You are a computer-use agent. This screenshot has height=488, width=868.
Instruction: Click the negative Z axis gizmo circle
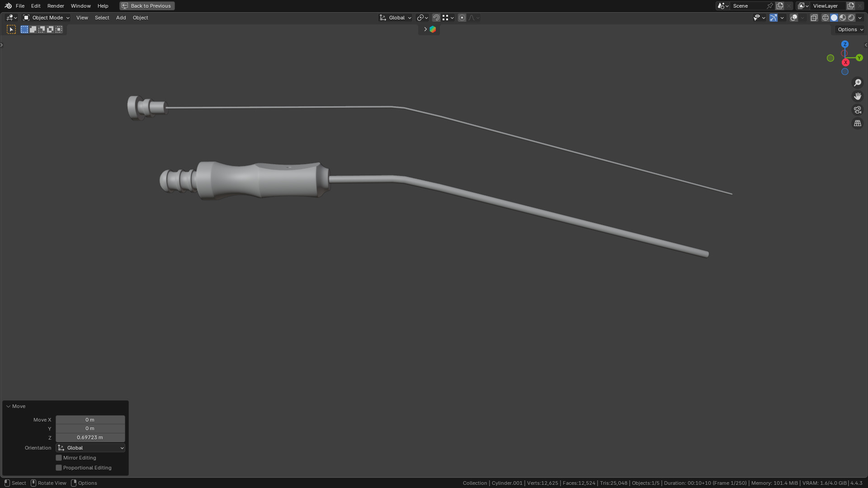point(844,72)
